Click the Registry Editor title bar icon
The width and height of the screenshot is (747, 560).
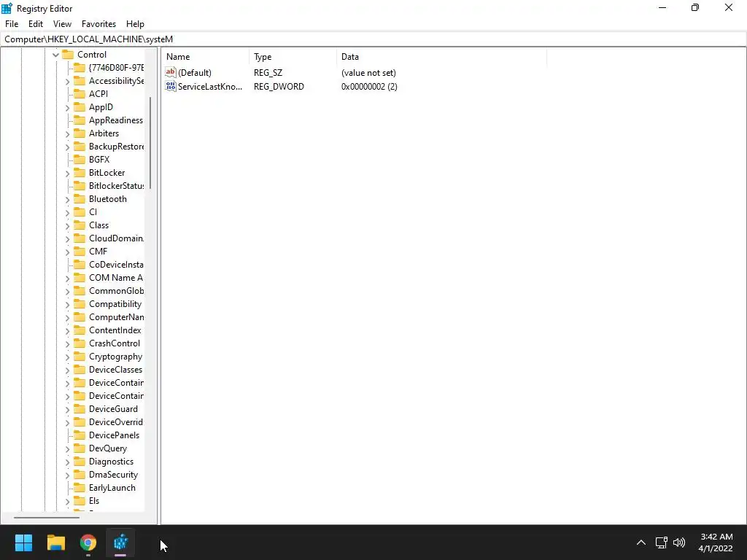click(7, 8)
